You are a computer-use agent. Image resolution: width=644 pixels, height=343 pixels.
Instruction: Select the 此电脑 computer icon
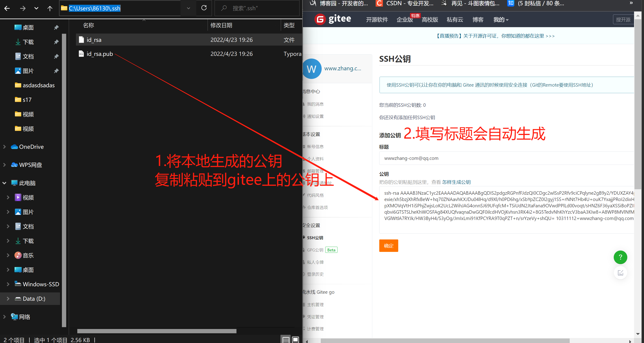click(14, 183)
